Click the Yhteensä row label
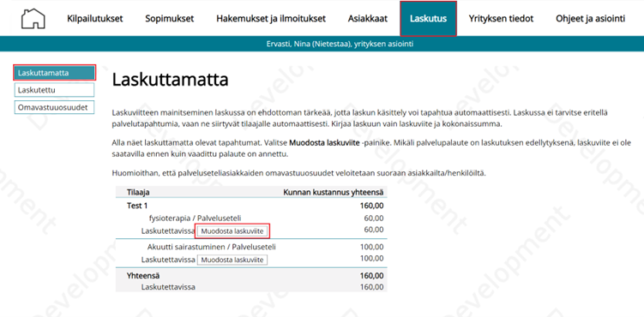 point(143,276)
